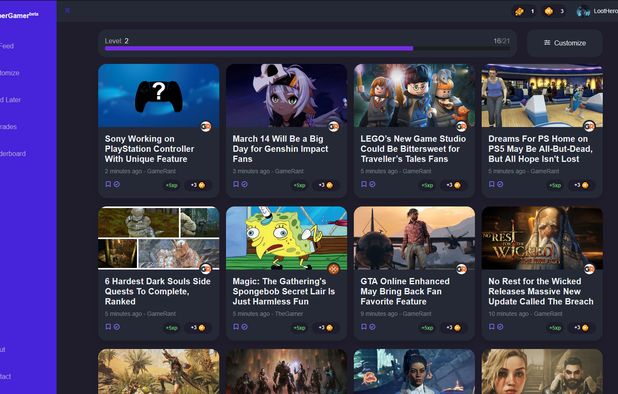Click the No Rest for the Wicked thumbnail

pyautogui.click(x=542, y=238)
